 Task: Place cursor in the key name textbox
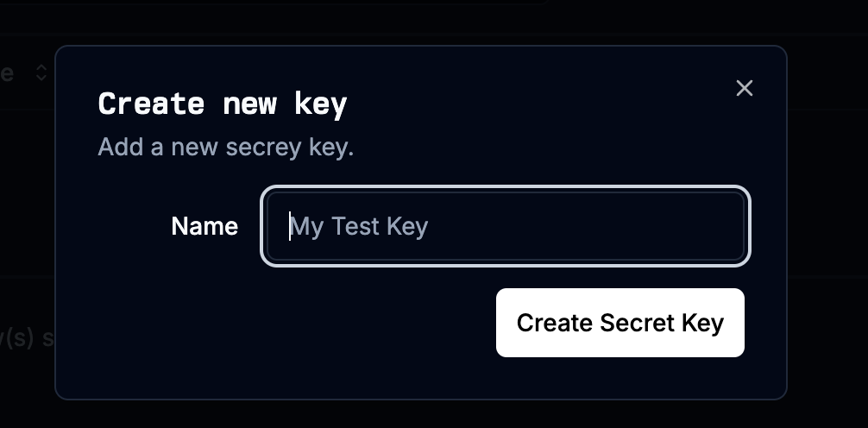505,226
